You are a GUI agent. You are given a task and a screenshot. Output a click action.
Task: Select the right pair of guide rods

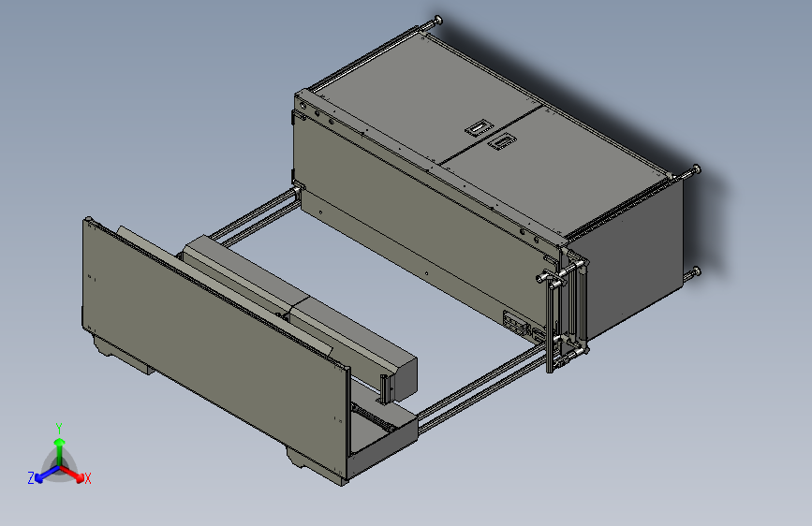pos(483,387)
